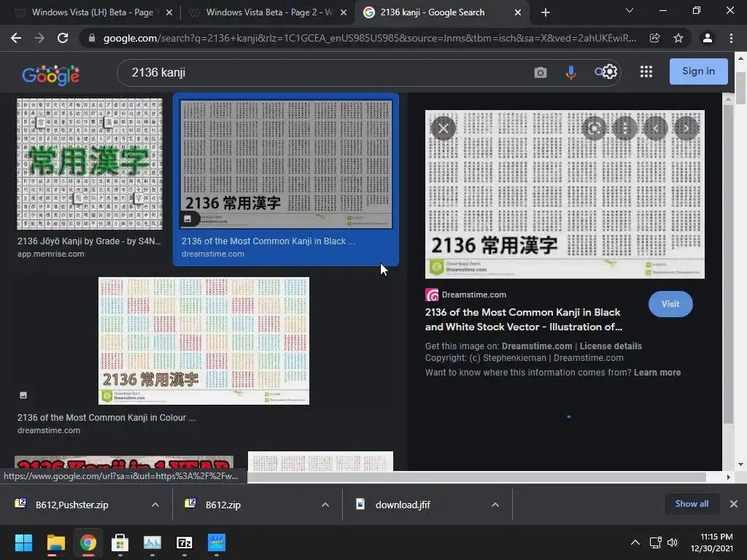The height and width of the screenshot is (560, 747).
Task: Close the 2136 kanji search tab
Action: click(x=518, y=12)
